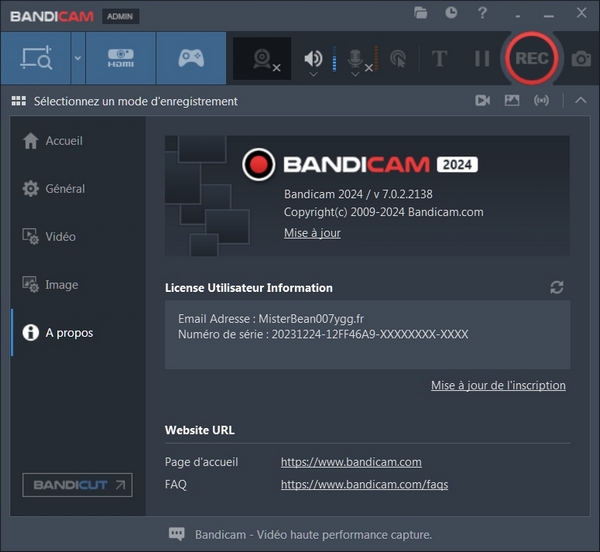The width and height of the screenshot is (600, 552).
Task: Click the version text v 7.0.2.2138
Action: tap(403, 194)
